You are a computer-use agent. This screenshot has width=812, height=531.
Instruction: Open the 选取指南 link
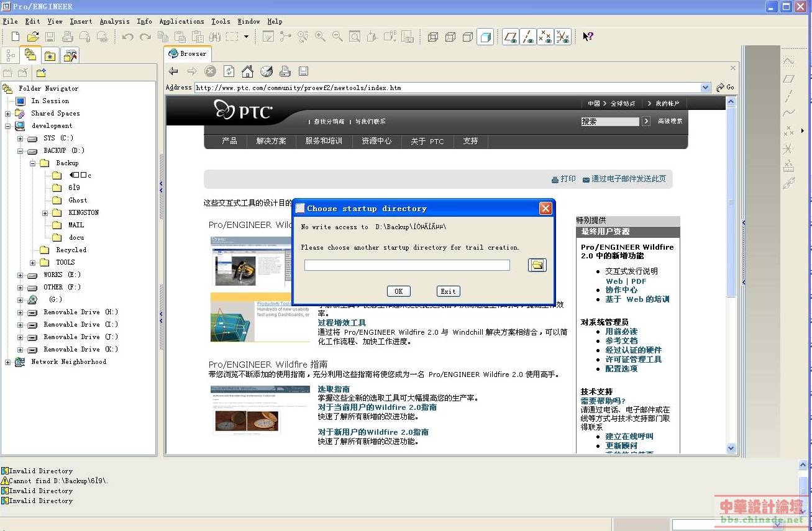click(334, 389)
